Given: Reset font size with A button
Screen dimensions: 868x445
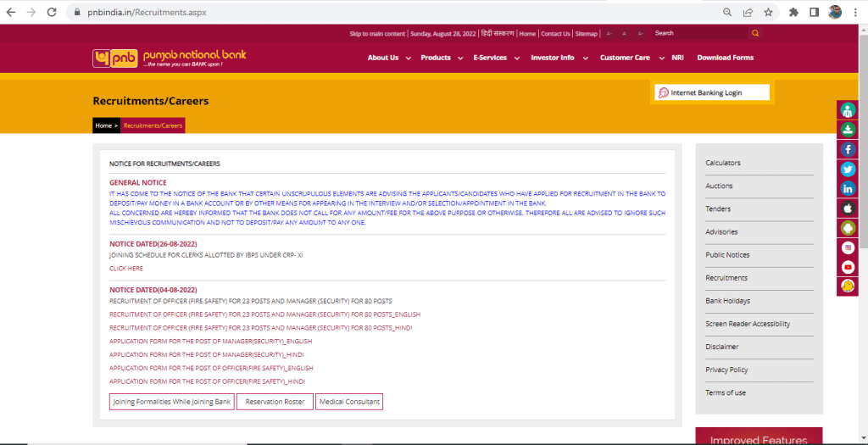Looking at the screenshot, I should coord(625,34).
